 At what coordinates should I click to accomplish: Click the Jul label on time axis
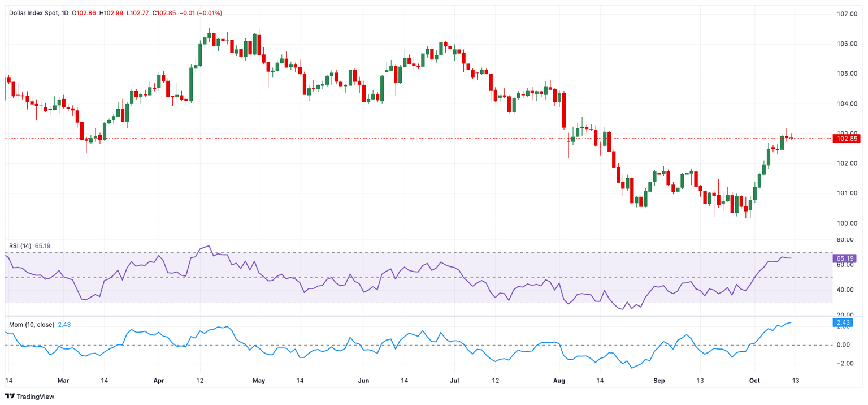point(455,381)
